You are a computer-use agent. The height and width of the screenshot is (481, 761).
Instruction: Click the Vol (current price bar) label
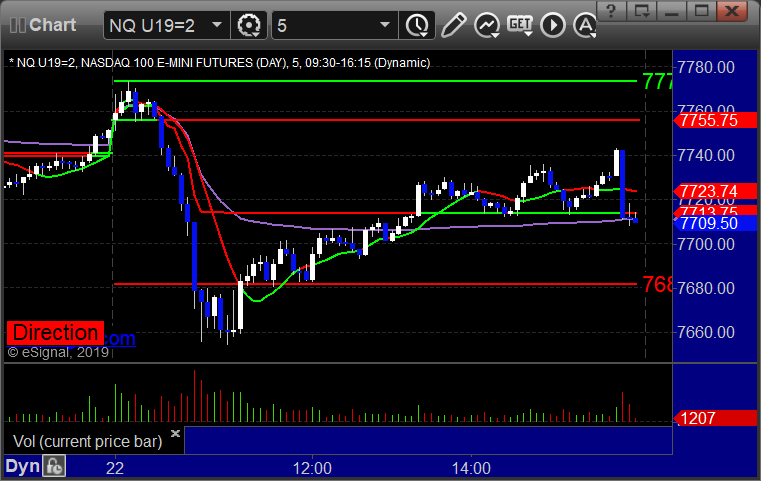(87, 442)
